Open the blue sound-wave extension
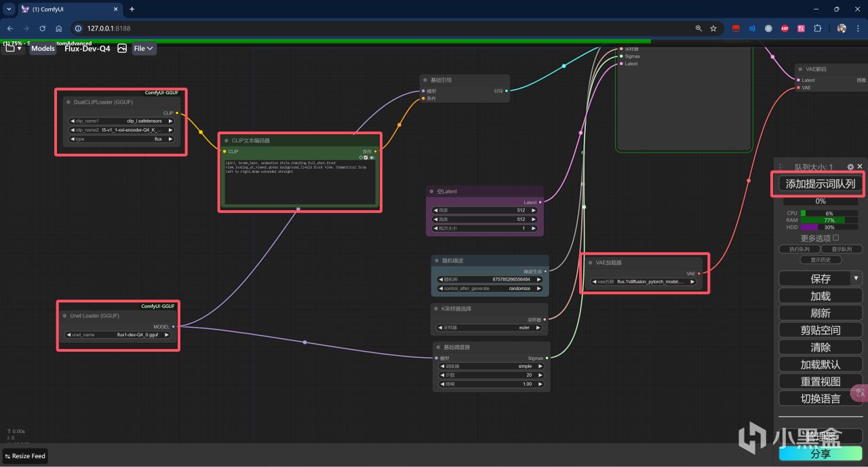 point(752,28)
